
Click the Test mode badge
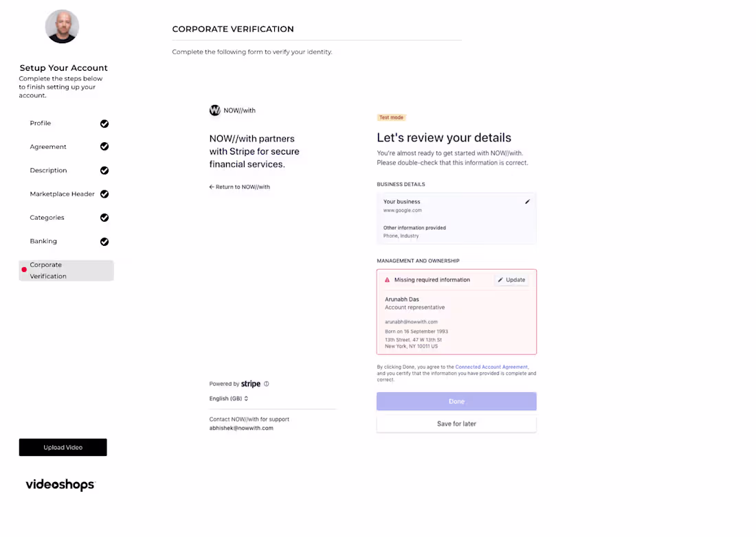[x=391, y=117]
